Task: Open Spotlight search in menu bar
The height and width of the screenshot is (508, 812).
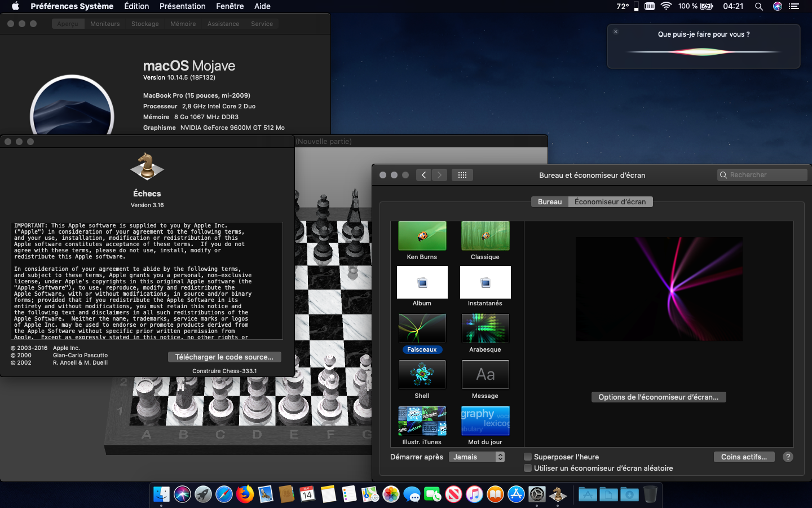Action: pyautogui.click(x=759, y=6)
